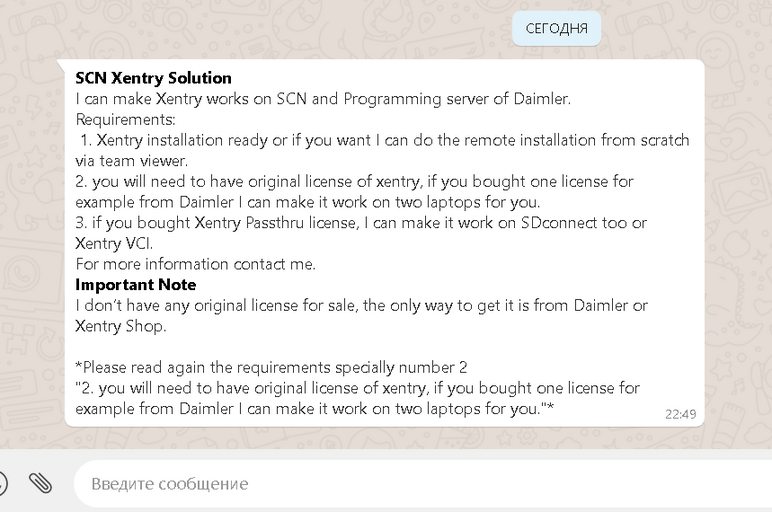Focus the 'Введите сообщение' message input

(400, 484)
